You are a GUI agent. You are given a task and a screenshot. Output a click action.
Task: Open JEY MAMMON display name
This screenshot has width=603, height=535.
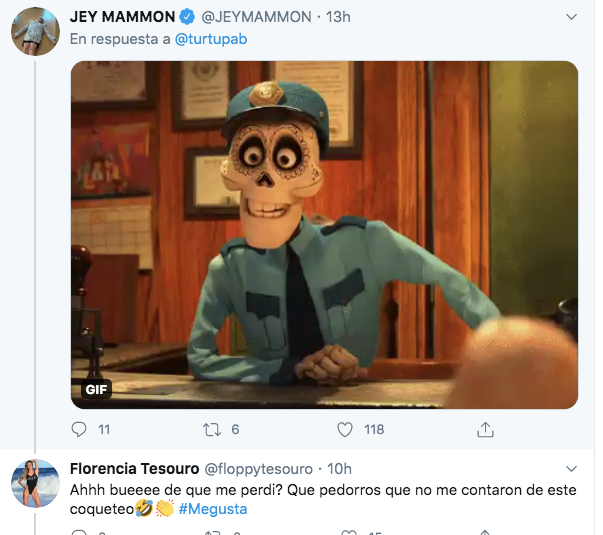point(122,17)
